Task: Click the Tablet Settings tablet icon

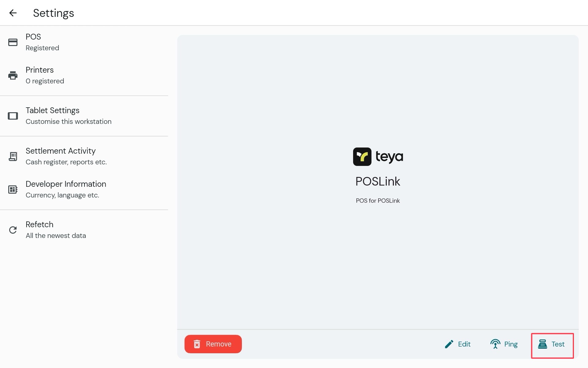Action: (13, 116)
